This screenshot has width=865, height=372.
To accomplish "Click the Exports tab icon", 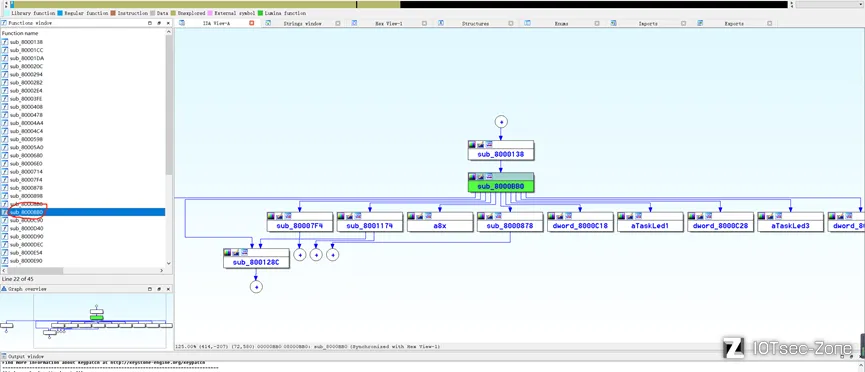I will (700, 23).
